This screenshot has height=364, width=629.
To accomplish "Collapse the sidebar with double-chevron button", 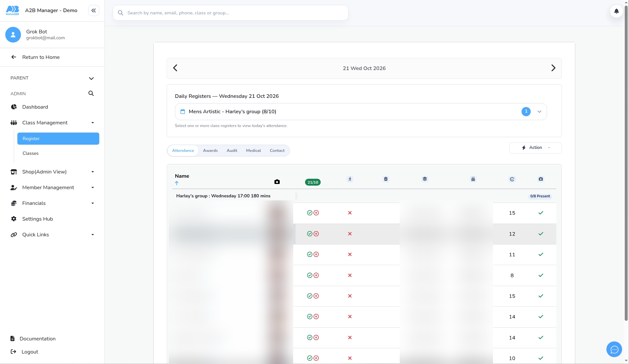I will tap(93, 10).
